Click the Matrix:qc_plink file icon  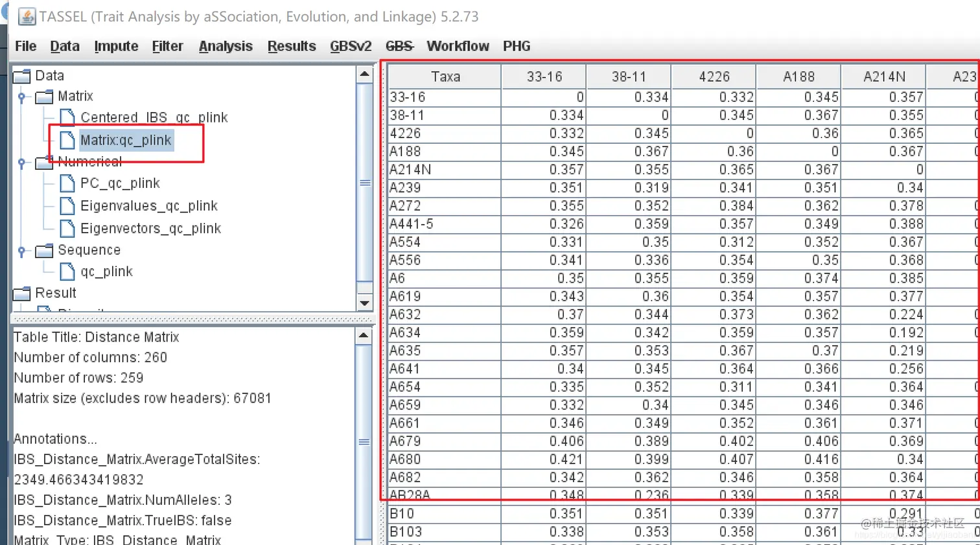click(67, 140)
